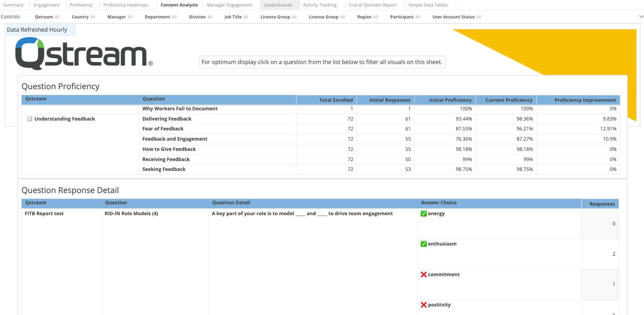644x315 pixels.
Task: Select the Delivering Feedback question row
Action: pyautogui.click(x=167, y=119)
